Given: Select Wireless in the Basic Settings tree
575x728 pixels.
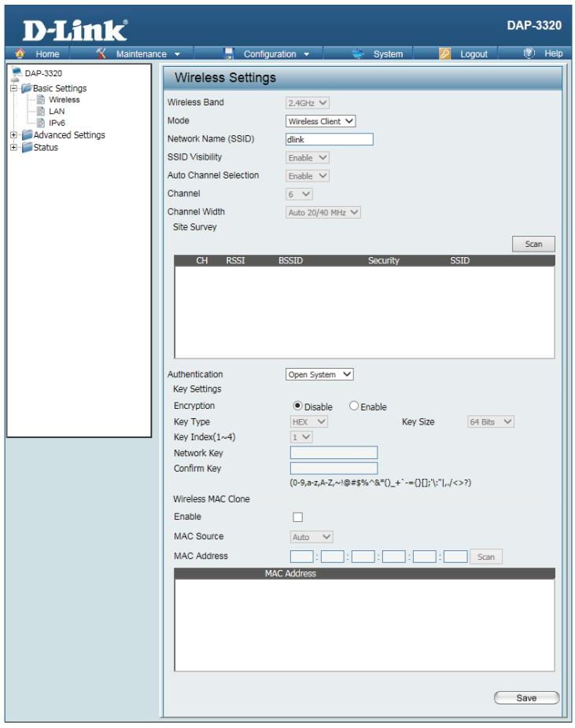Looking at the screenshot, I should pyautogui.click(x=64, y=99).
